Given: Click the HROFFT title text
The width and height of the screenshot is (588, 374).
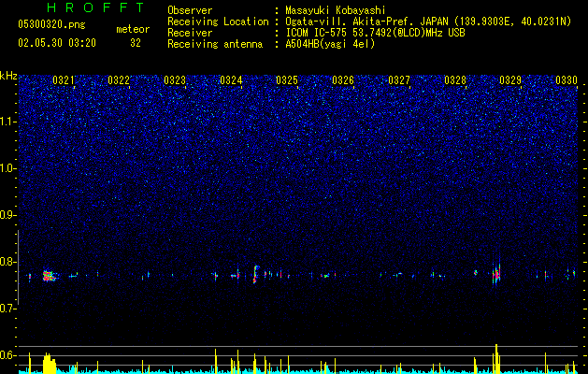Looking at the screenshot, I should [96, 7].
